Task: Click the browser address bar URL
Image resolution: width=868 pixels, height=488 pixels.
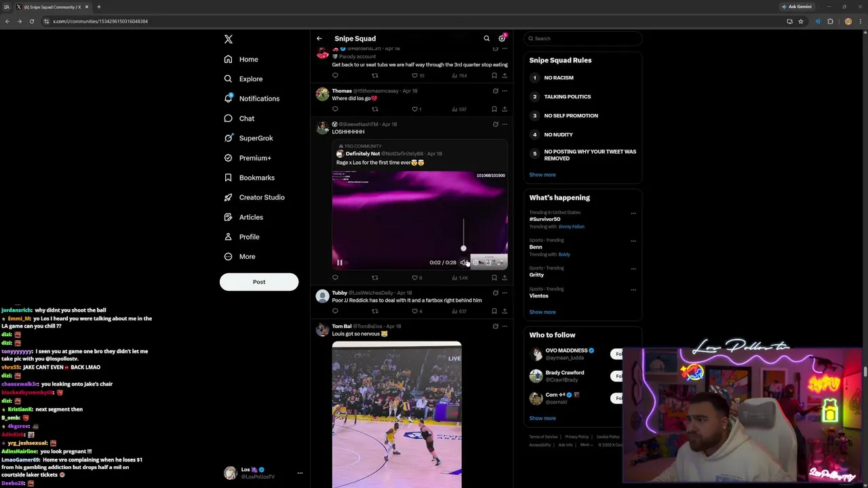Action: (x=100, y=21)
